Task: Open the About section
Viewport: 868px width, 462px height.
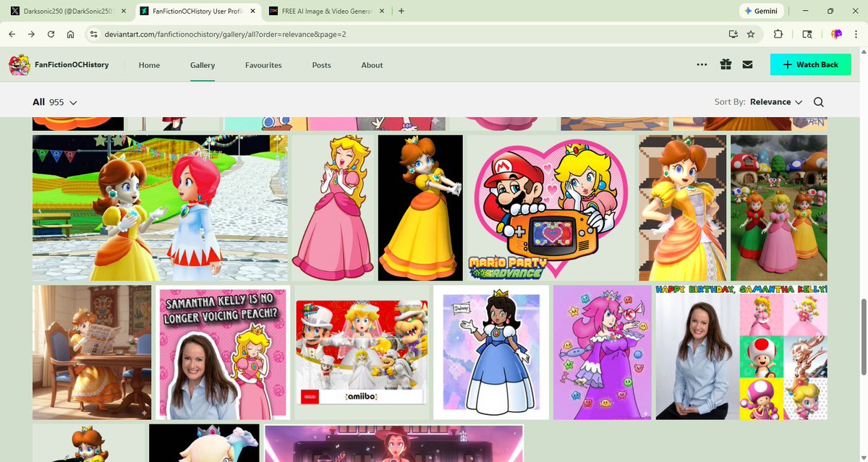Action: (372, 65)
